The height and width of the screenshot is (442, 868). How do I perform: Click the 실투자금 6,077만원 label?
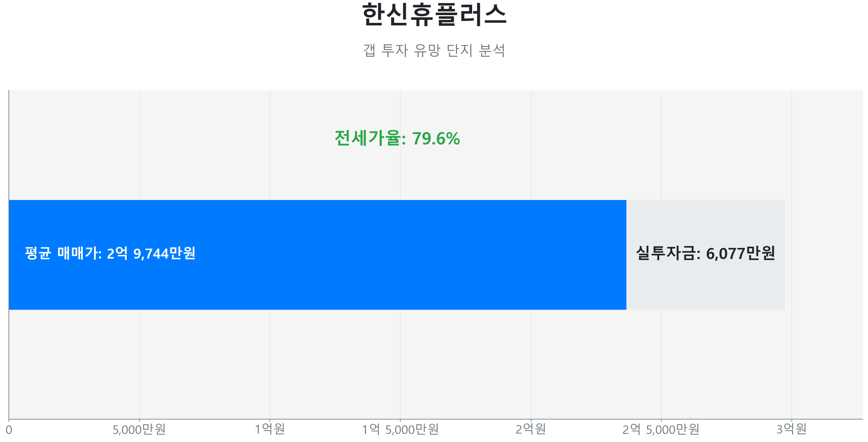point(705,253)
